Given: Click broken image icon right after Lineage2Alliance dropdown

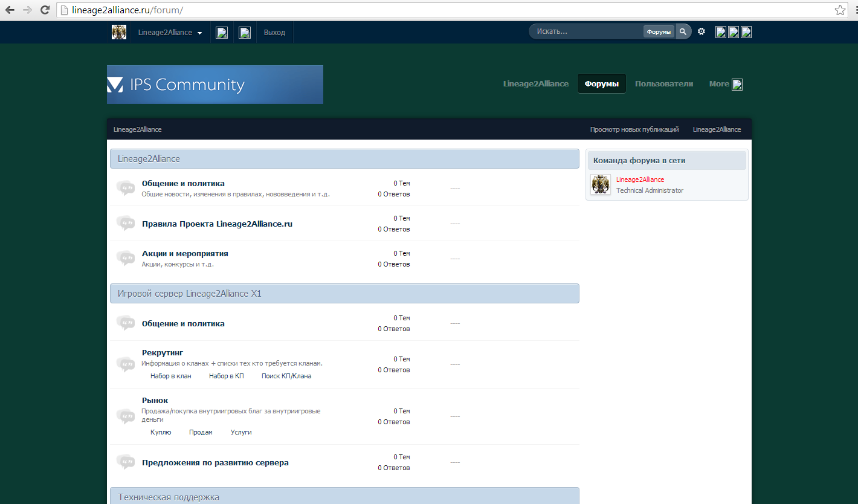Looking at the screenshot, I should [222, 33].
